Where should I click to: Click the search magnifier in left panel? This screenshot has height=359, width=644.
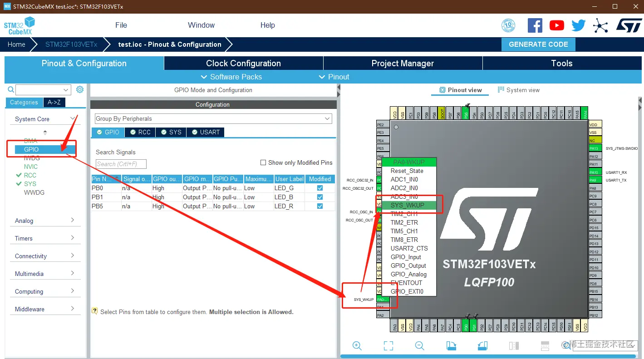pos(11,89)
